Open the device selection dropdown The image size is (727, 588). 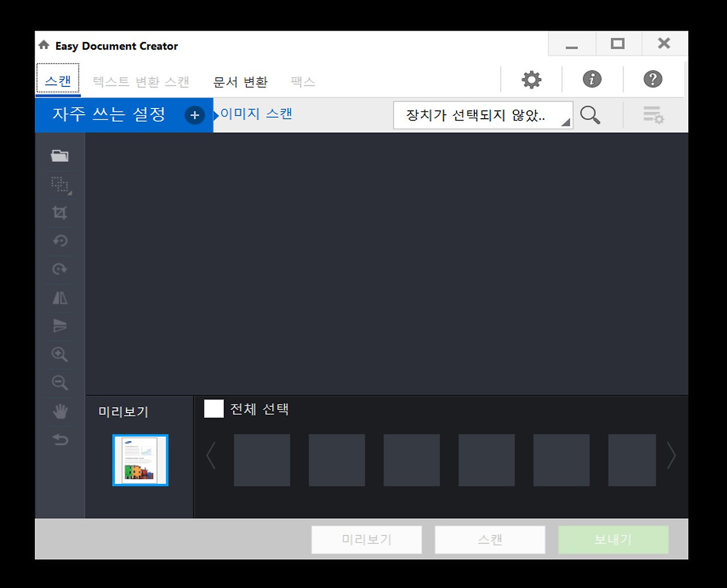point(483,115)
